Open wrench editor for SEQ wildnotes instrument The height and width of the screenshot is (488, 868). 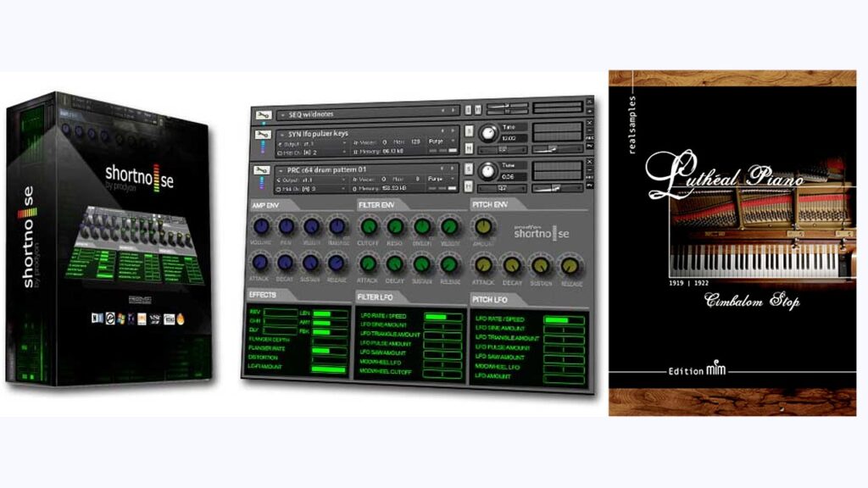263,114
